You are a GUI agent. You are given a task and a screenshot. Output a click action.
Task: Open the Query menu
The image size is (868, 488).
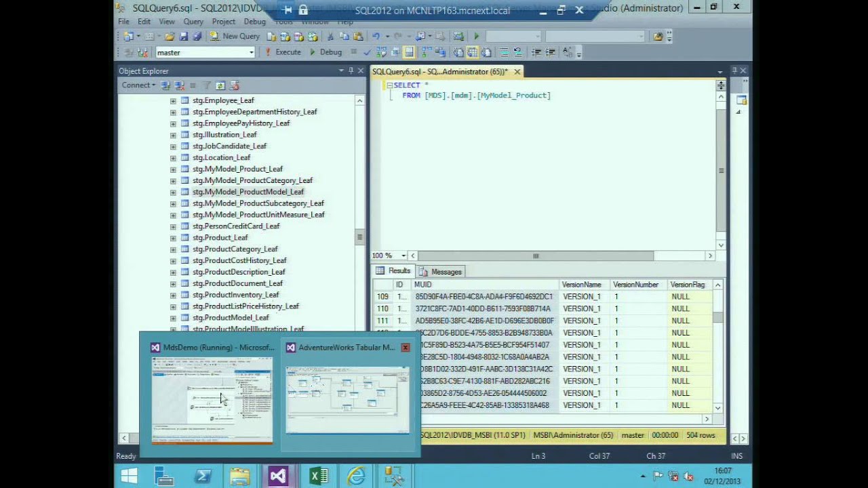[193, 22]
